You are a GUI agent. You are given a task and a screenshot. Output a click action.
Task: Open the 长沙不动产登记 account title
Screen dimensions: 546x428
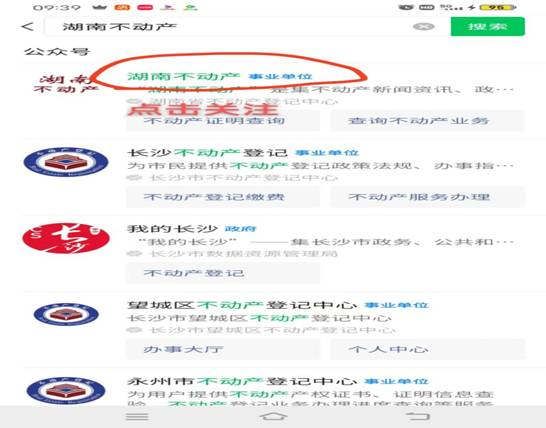pos(208,153)
